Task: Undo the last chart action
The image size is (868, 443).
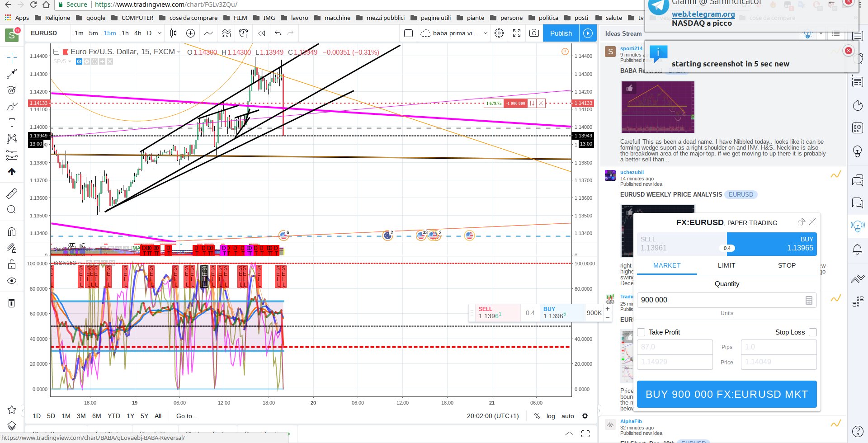Action: point(278,33)
